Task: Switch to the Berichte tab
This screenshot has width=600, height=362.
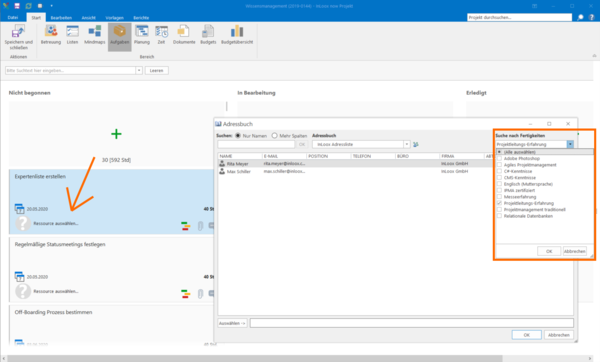Action: (141, 18)
